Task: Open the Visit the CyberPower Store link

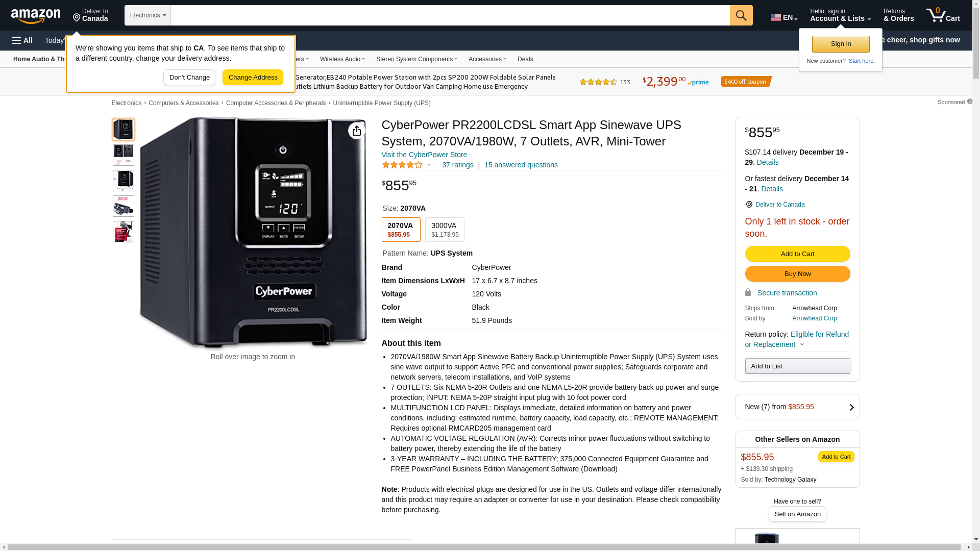Action: click(x=424, y=155)
